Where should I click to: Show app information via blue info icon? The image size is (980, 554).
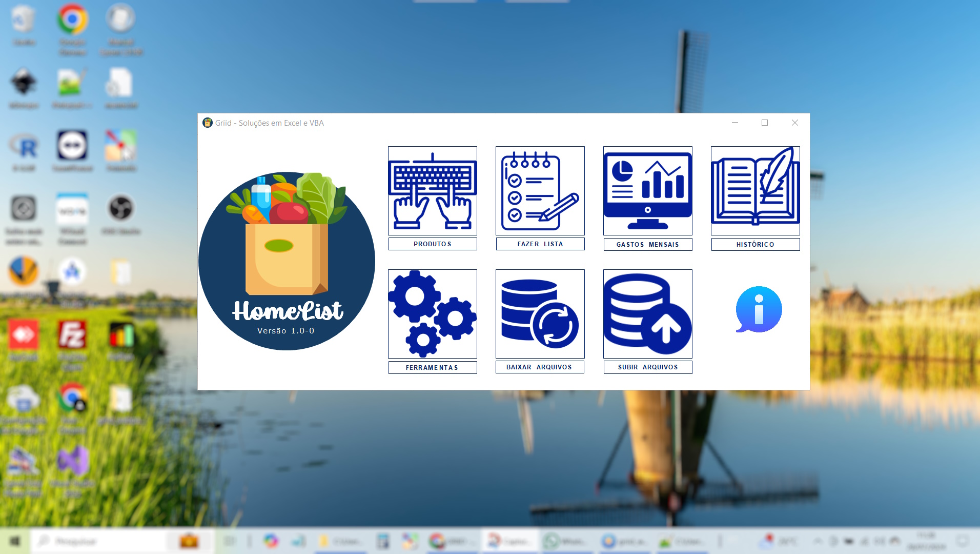[759, 309]
